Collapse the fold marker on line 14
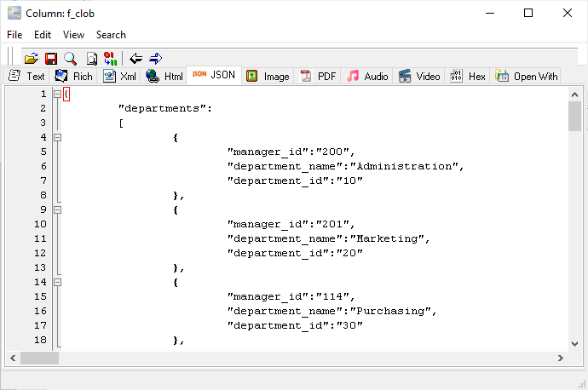The image size is (588, 390). tap(57, 282)
